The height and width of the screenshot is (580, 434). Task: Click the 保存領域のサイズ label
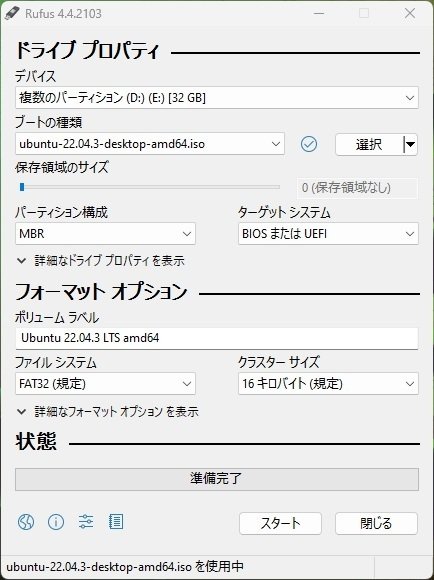tap(62, 167)
